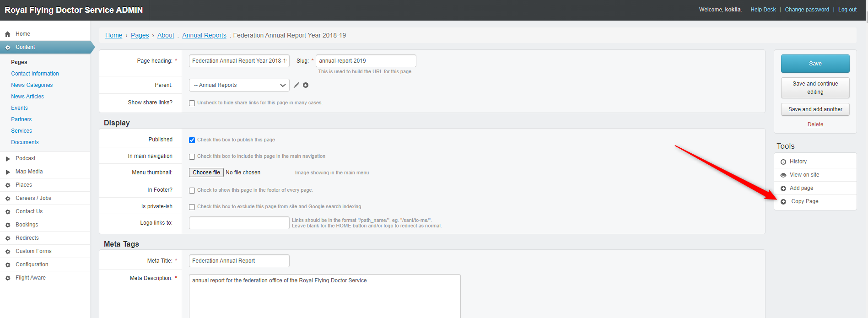Click View on site in Tools
868x318 pixels.
[804, 175]
